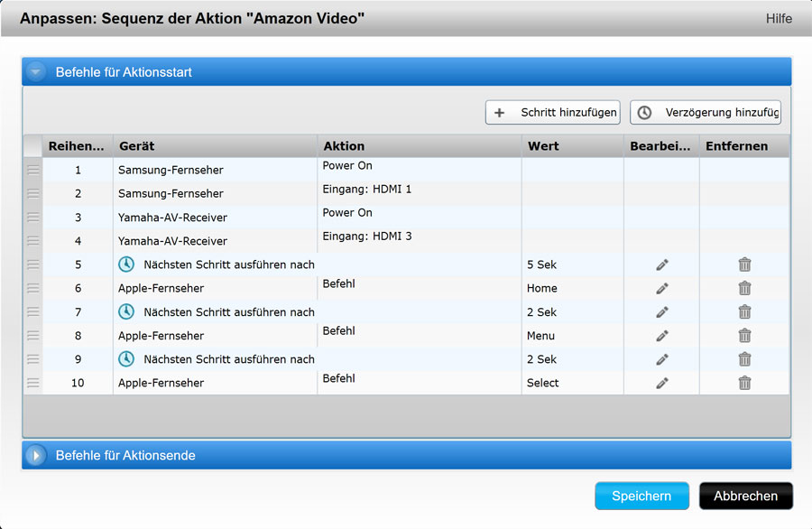812x529 pixels.
Task: Click the drag handle of row 1
Action: coord(32,170)
